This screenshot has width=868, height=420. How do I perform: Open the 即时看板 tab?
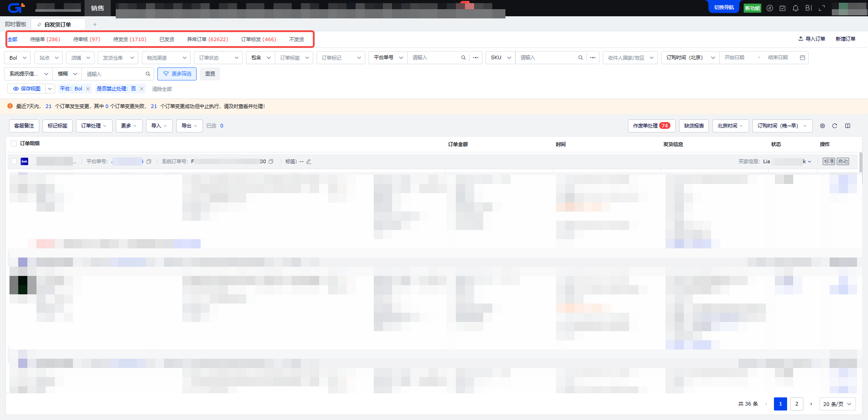(x=16, y=24)
